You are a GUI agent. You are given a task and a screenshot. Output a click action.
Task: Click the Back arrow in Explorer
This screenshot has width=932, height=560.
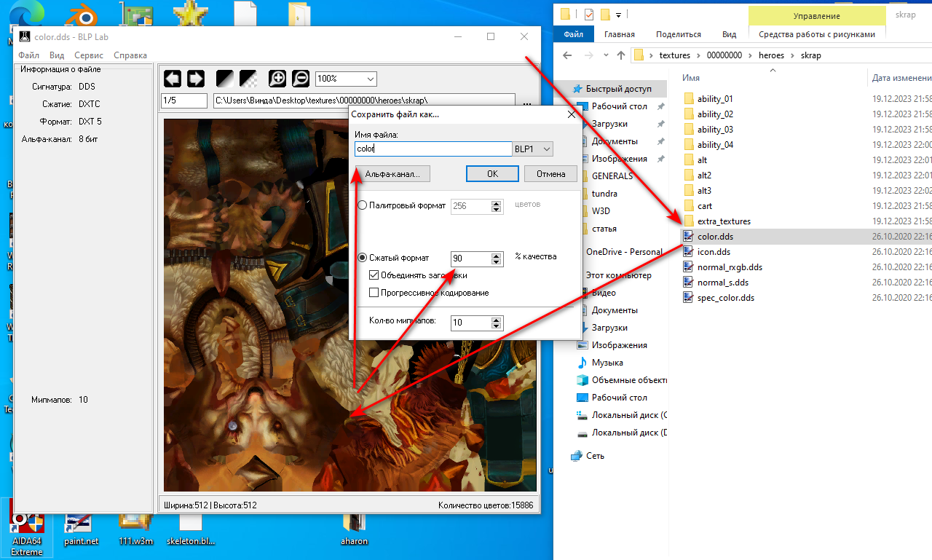[x=567, y=55]
